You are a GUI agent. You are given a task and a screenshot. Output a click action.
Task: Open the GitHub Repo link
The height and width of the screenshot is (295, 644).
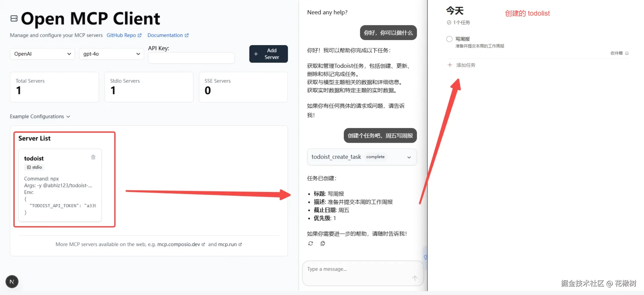pyautogui.click(x=124, y=35)
